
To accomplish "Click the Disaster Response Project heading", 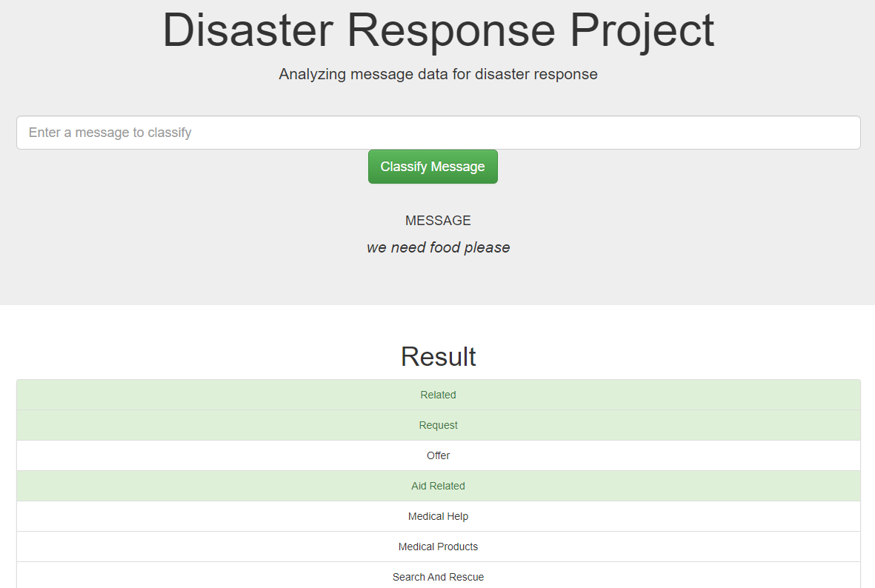I will (438, 31).
